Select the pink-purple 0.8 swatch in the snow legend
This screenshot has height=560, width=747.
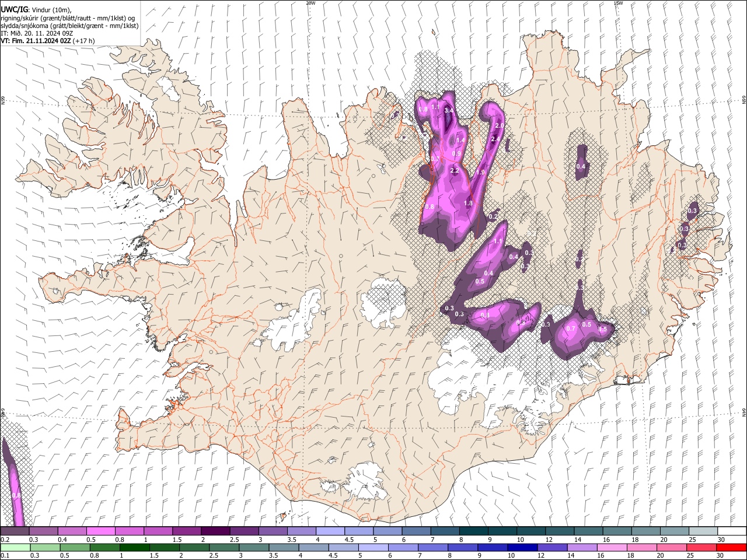(x=129, y=531)
